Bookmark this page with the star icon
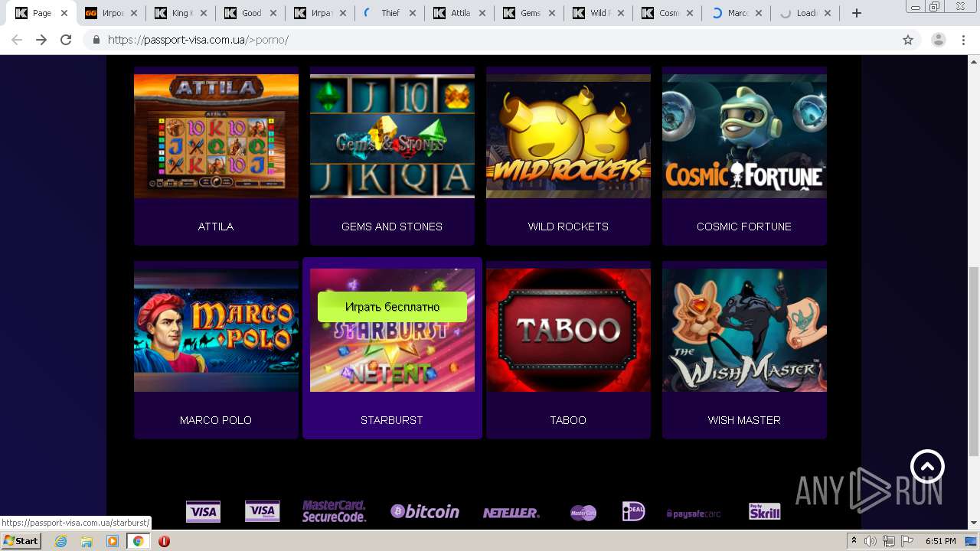Image resolution: width=980 pixels, height=551 pixels. (908, 40)
